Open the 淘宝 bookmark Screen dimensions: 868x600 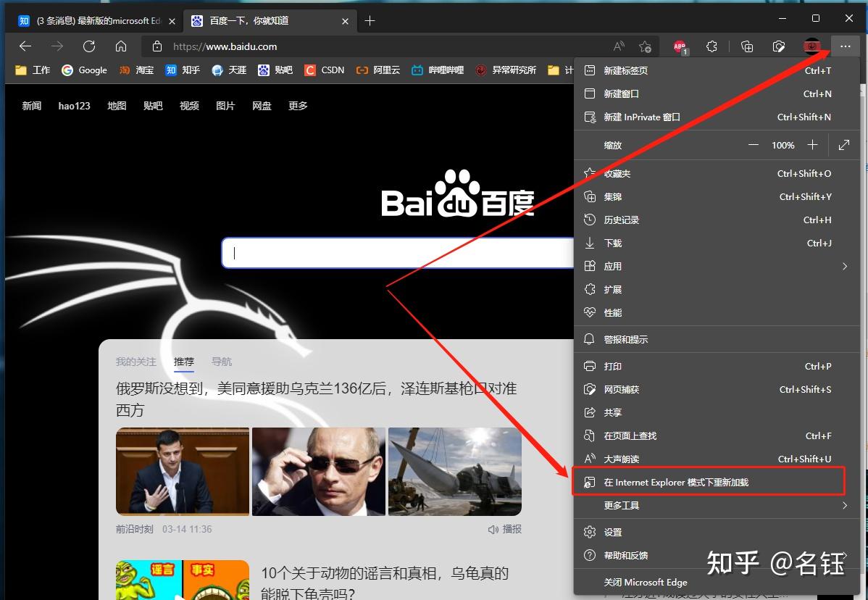coord(137,70)
